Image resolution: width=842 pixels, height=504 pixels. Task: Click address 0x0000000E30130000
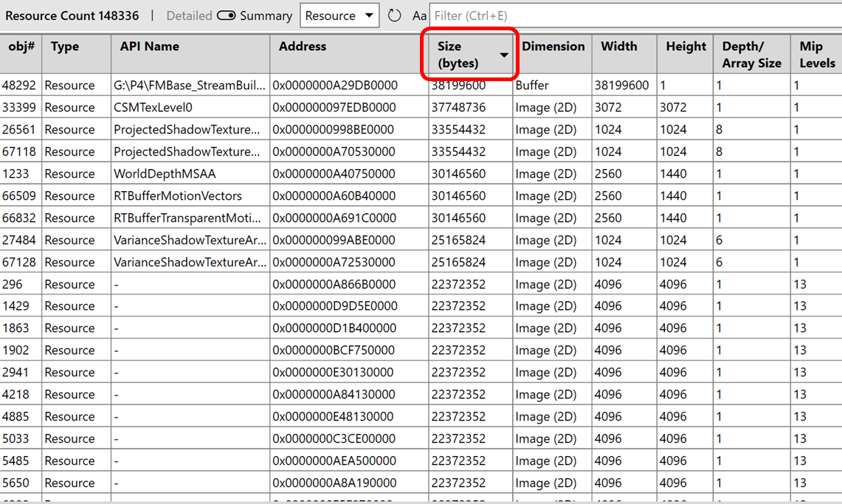332,372
